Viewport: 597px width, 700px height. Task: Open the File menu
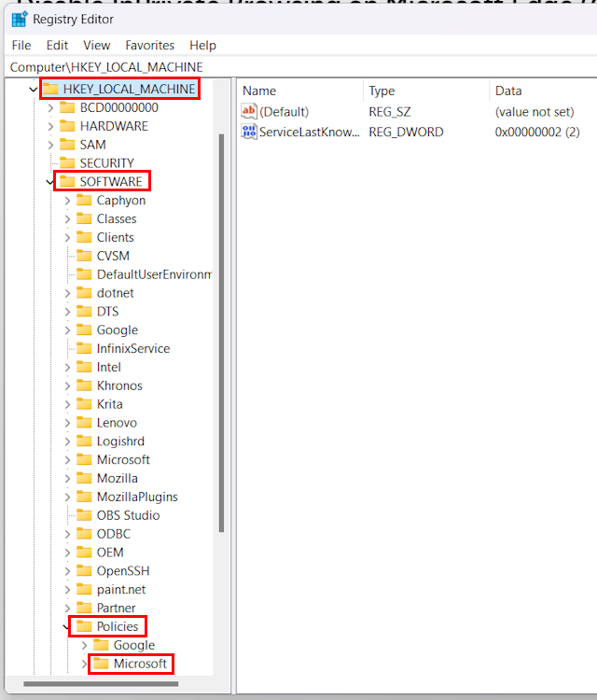coord(21,45)
